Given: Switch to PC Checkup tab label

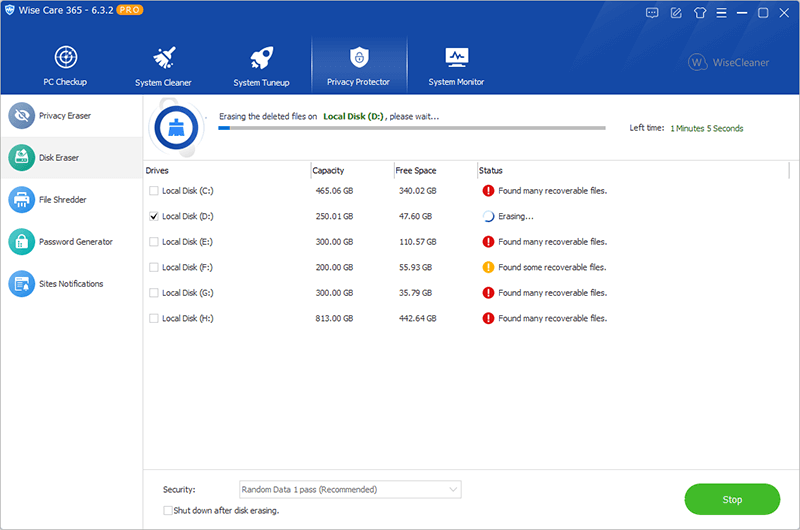Looking at the screenshot, I should click(65, 82).
